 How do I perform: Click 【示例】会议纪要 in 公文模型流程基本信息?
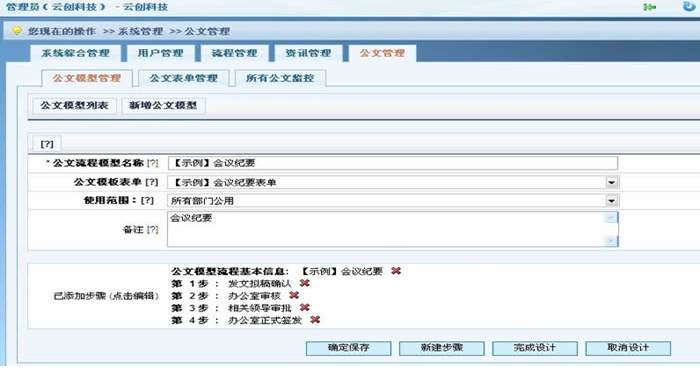[342, 271]
